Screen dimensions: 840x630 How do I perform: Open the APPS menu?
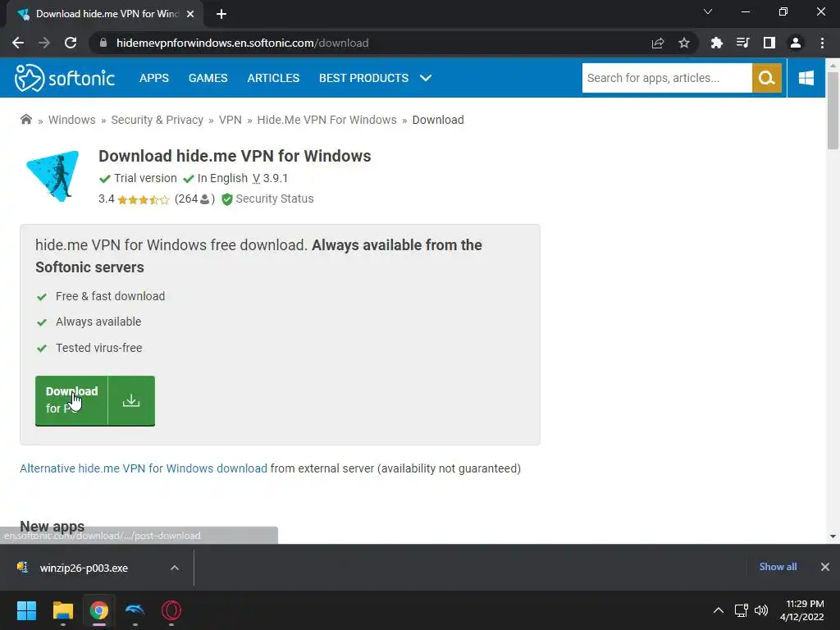click(x=153, y=78)
